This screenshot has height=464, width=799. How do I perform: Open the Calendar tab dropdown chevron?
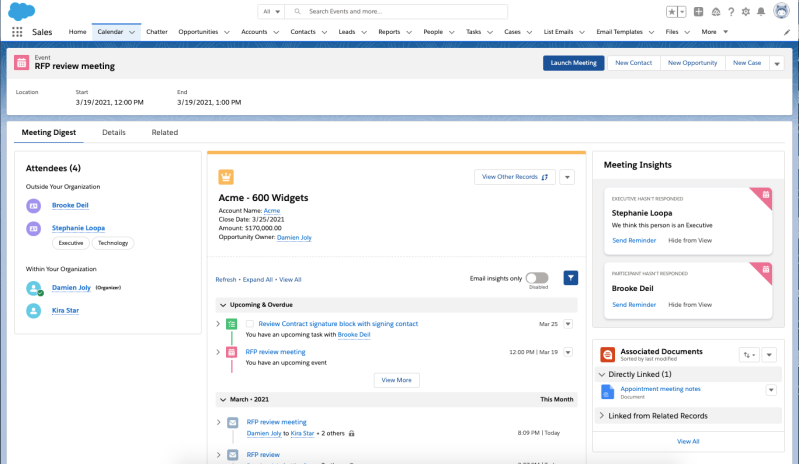(132, 32)
